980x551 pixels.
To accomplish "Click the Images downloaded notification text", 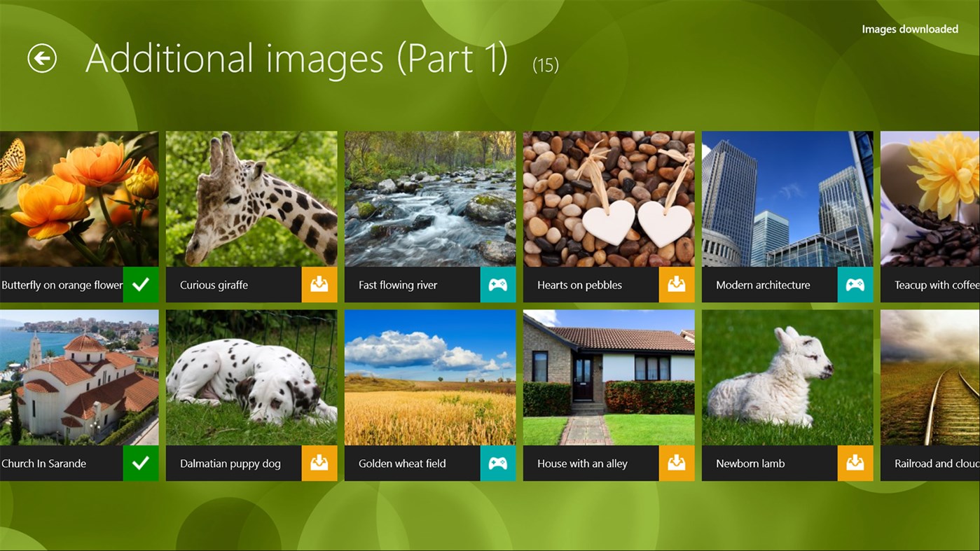I will (x=909, y=29).
